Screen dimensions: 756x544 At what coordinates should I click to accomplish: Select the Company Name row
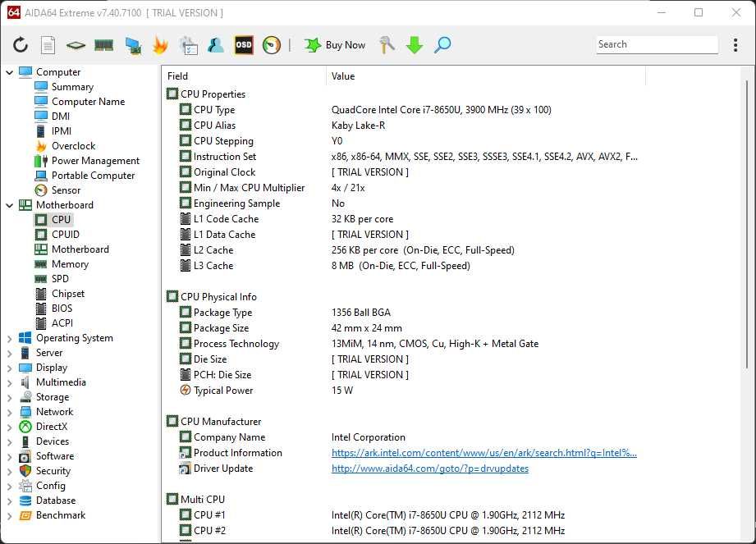[292, 437]
